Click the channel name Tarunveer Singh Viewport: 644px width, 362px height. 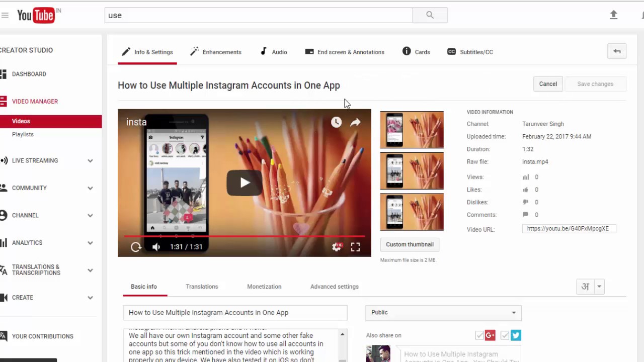click(x=543, y=124)
